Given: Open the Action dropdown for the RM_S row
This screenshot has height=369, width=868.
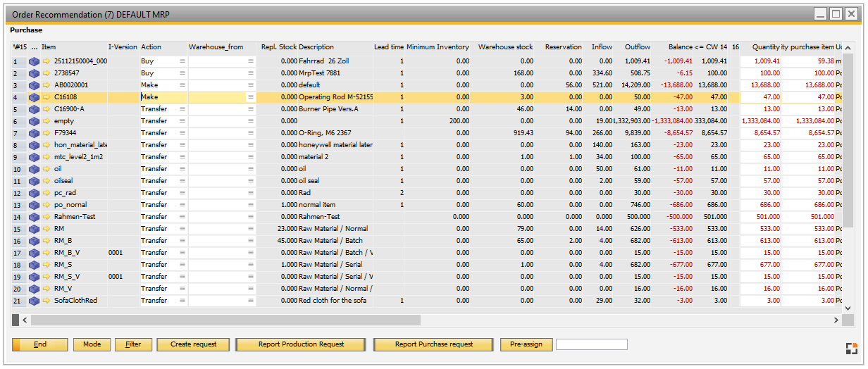Looking at the screenshot, I should (x=182, y=265).
